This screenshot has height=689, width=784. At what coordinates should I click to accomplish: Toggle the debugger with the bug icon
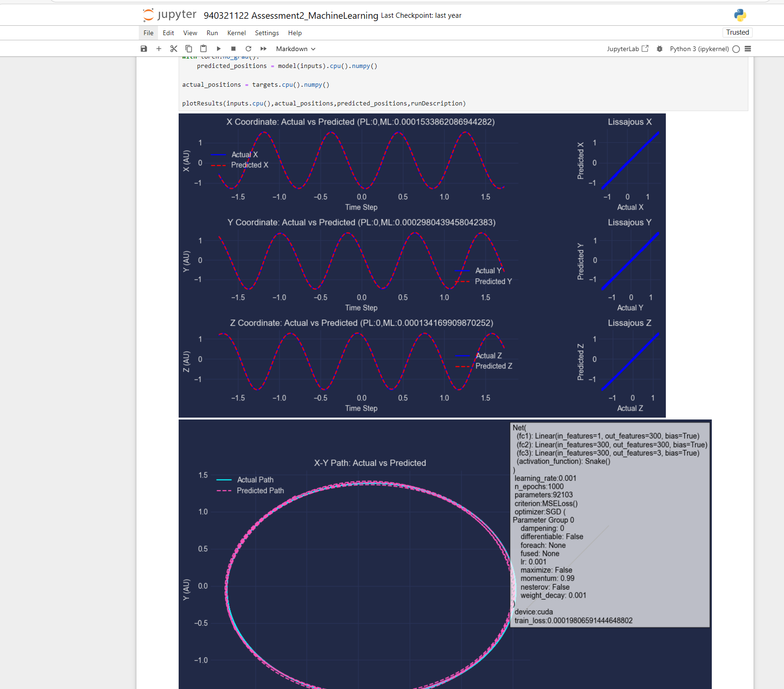pos(660,48)
